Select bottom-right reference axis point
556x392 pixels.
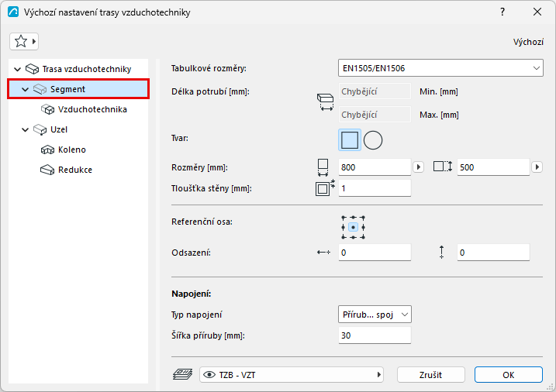(363, 237)
